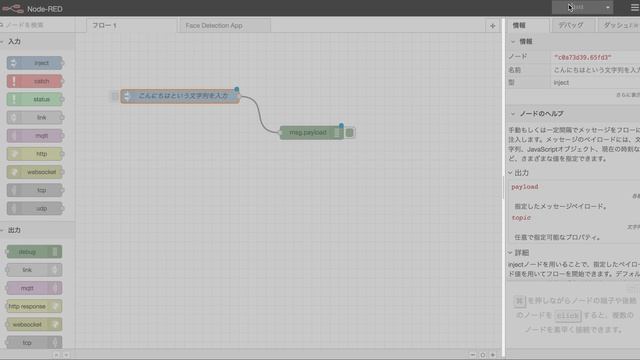
Task: Click the sidebar resize separator handle
Action: tap(504, 188)
